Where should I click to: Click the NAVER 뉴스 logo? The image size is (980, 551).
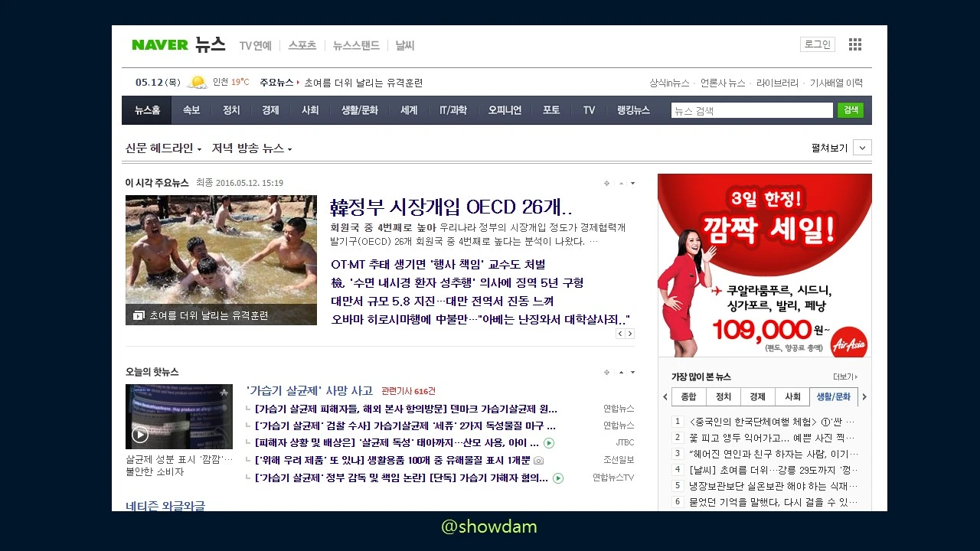(x=178, y=44)
